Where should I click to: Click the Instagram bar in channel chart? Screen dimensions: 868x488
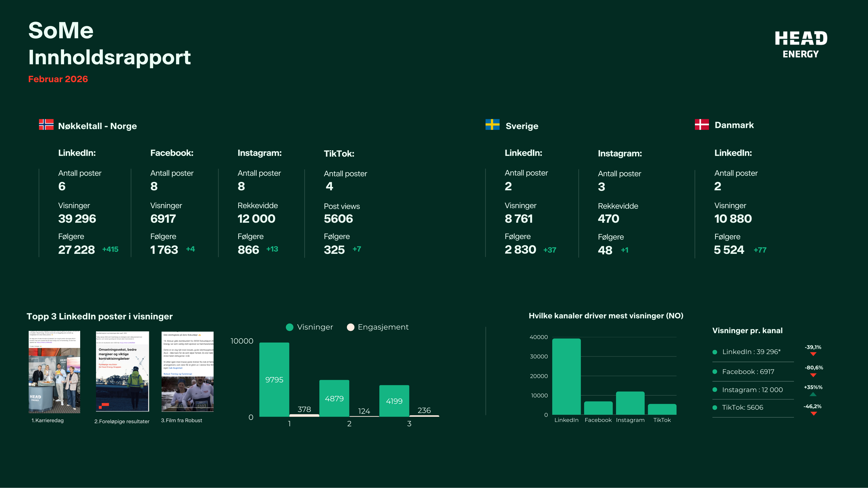click(630, 403)
